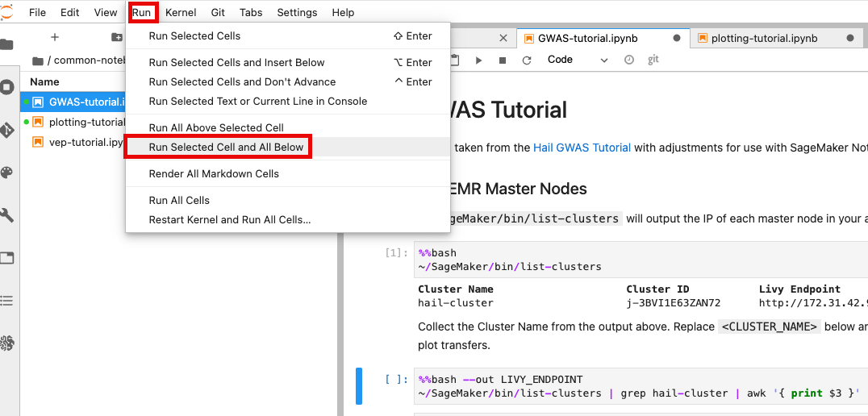Image resolution: width=868 pixels, height=416 pixels.
Task: Open the Kernel menu
Action: [181, 13]
